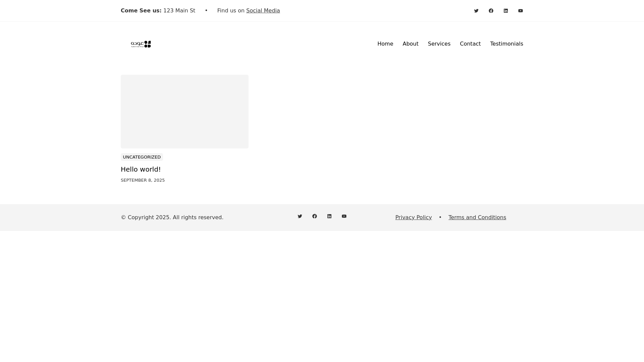The image size is (644, 362).
Task: Click the UNCATEGORIZED category tag
Action: (142, 157)
